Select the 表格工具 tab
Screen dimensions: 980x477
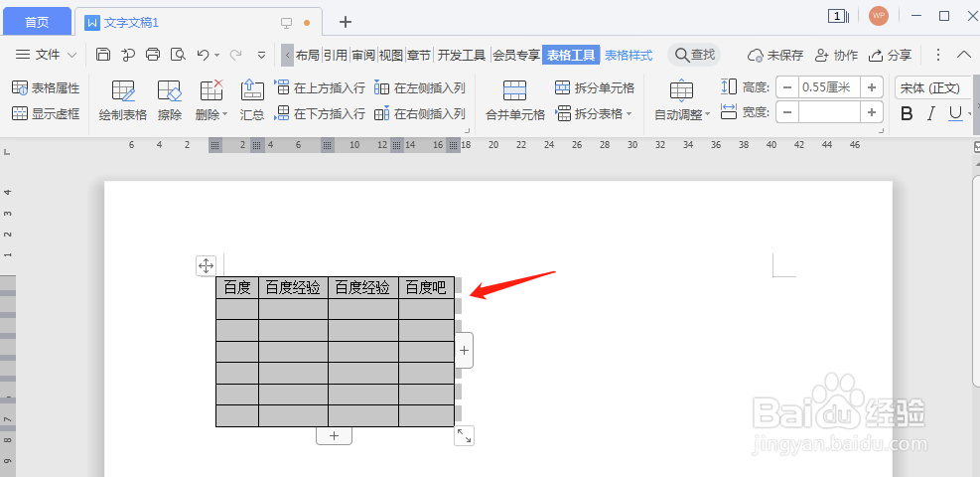(x=571, y=55)
